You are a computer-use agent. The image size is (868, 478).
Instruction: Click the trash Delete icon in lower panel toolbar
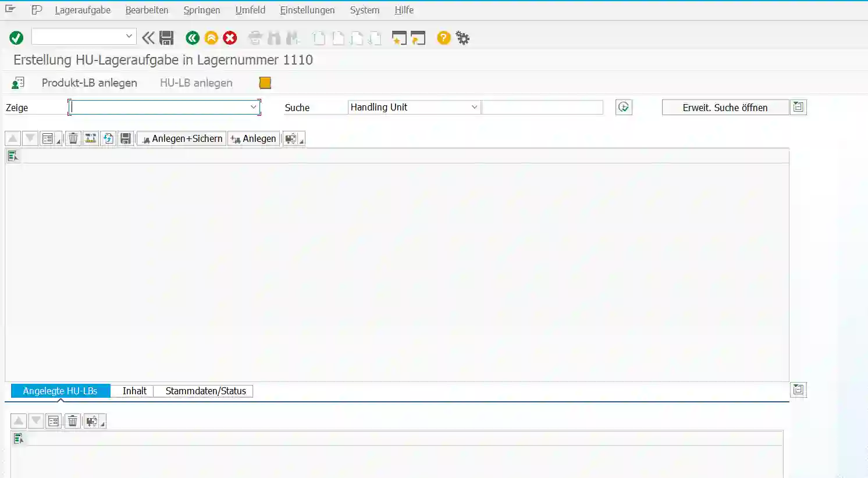coord(73,421)
